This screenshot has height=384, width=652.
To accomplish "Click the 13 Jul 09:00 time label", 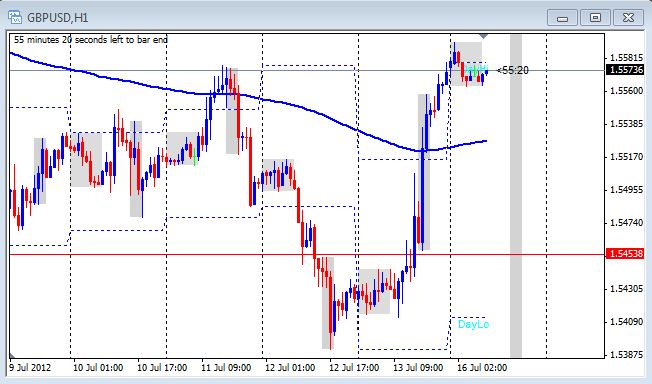I will pyautogui.click(x=418, y=368).
